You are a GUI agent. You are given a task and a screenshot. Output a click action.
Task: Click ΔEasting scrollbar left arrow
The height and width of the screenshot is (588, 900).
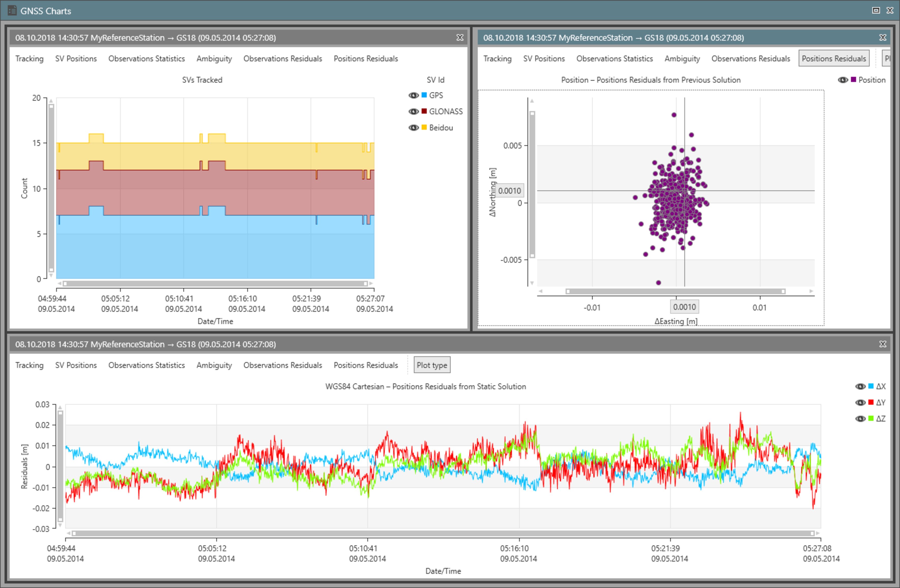coord(540,291)
